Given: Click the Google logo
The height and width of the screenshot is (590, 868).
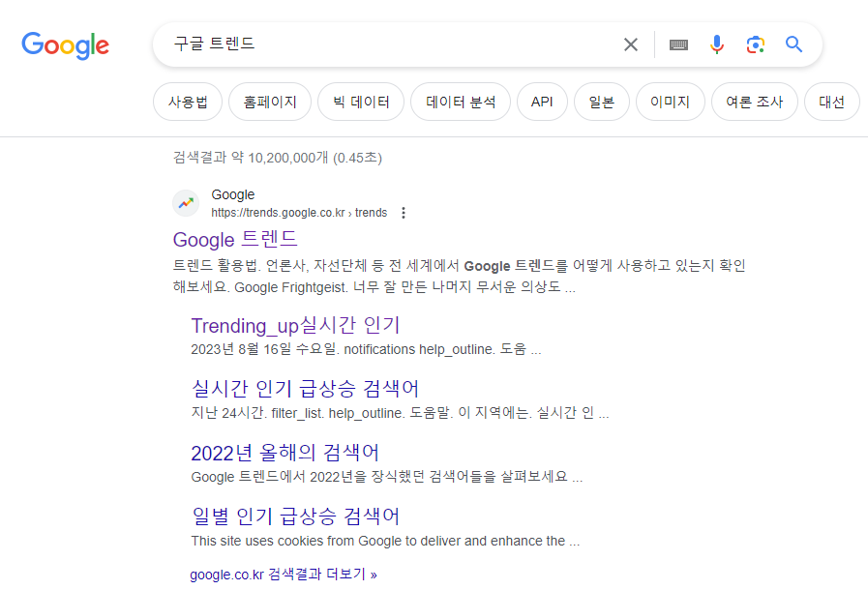Looking at the screenshot, I should click(66, 45).
